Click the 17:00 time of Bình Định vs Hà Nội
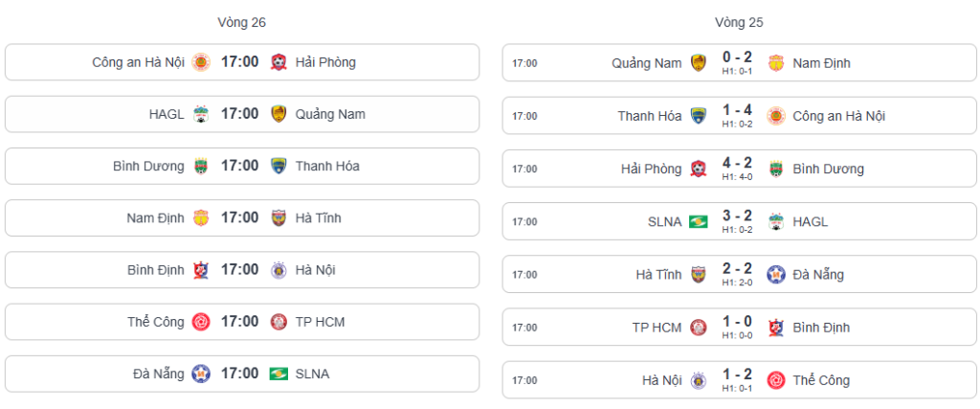 239,269
